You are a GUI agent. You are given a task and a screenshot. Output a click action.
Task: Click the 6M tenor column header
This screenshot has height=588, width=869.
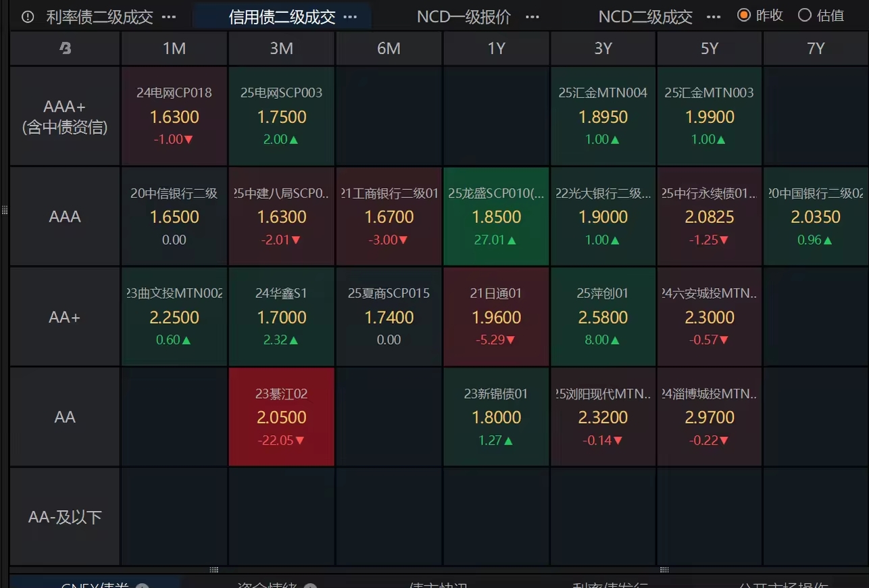tap(389, 48)
